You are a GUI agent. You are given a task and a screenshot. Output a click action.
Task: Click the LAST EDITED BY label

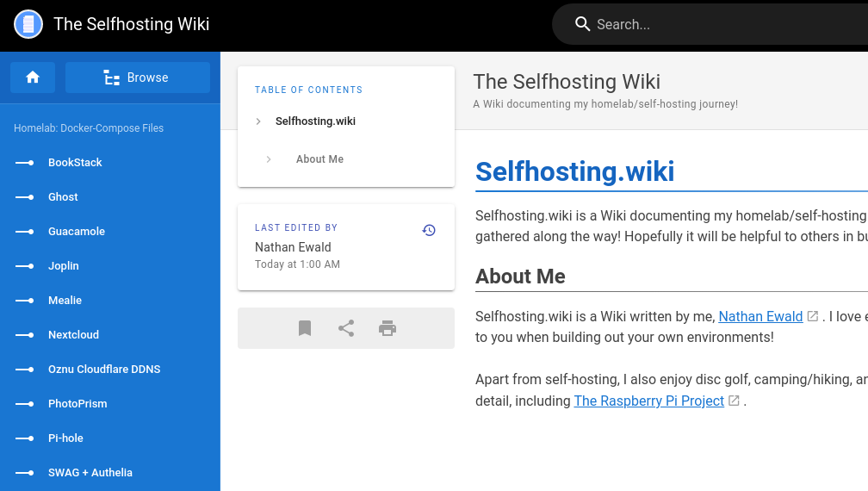296,227
